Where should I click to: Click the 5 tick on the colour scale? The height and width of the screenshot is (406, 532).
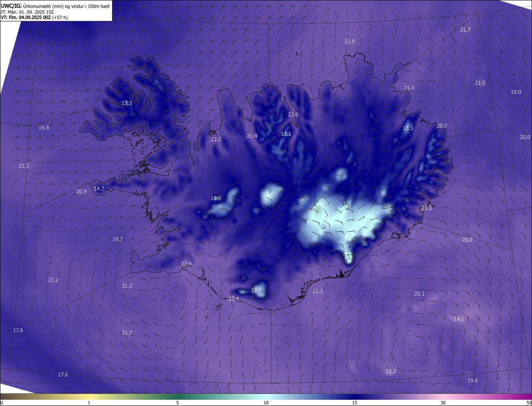(177, 403)
